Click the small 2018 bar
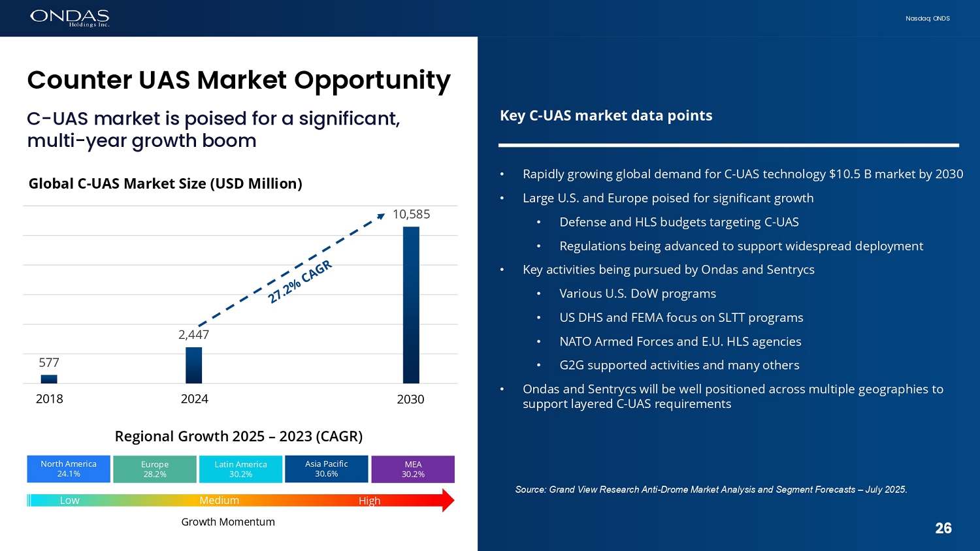The width and height of the screenshot is (980, 551). [49, 379]
